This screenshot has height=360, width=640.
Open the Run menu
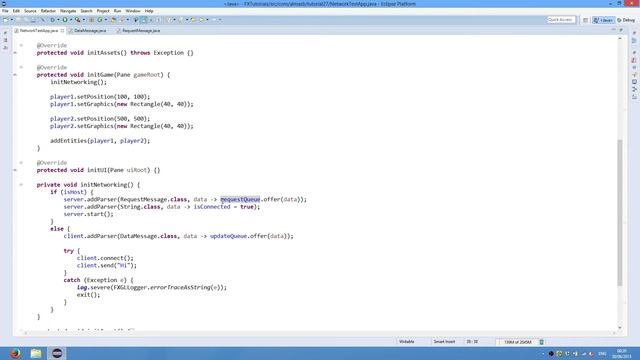click(117, 11)
